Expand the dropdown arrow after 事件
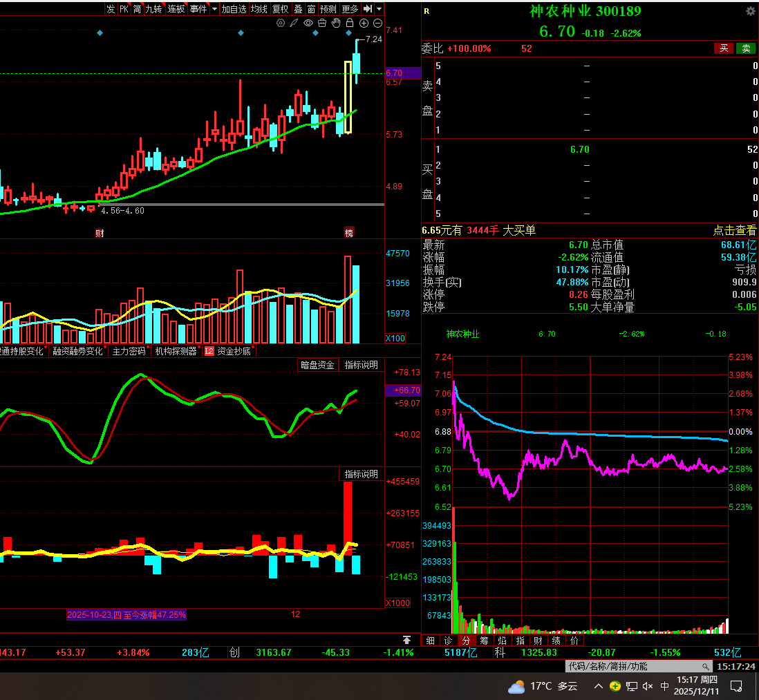Image resolution: width=759 pixels, height=700 pixels. 214,9
